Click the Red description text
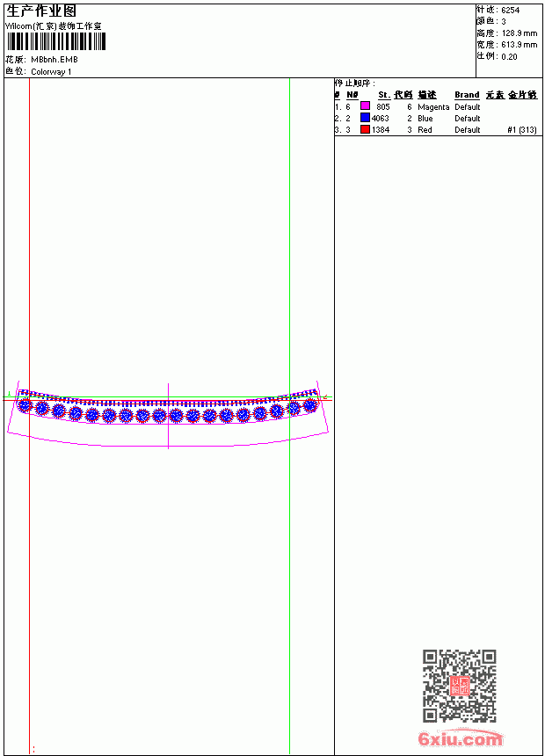This screenshot has height=756, width=545. [x=425, y=130]
